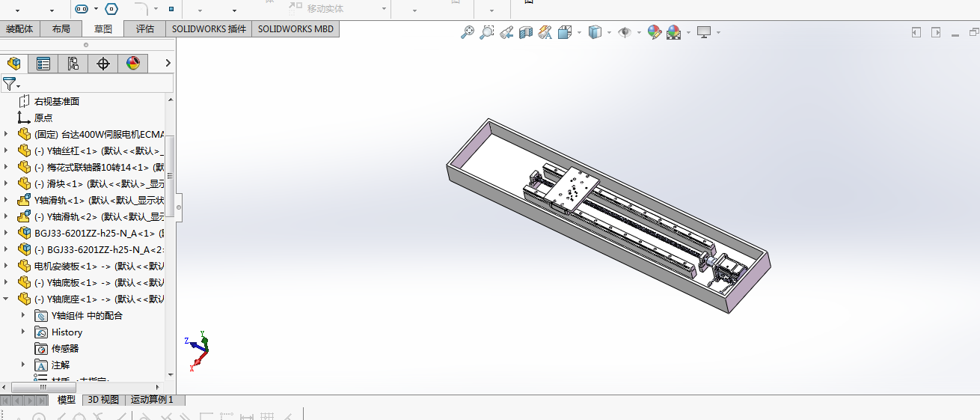The width and height of the screenshot is (980, 420).
Task: Open the sketch fillet dropdown arrow
Action: pos(156,10)
